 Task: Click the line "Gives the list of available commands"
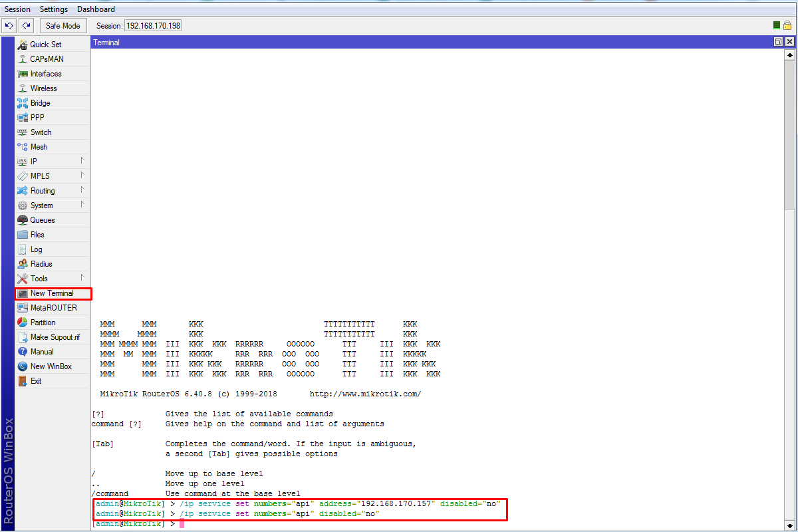[x=249, y=414]
